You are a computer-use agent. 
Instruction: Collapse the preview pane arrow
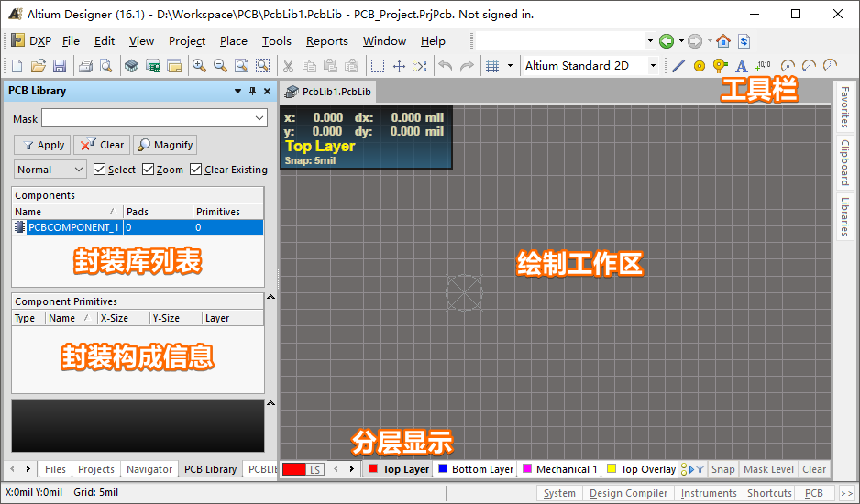(270, 403)
